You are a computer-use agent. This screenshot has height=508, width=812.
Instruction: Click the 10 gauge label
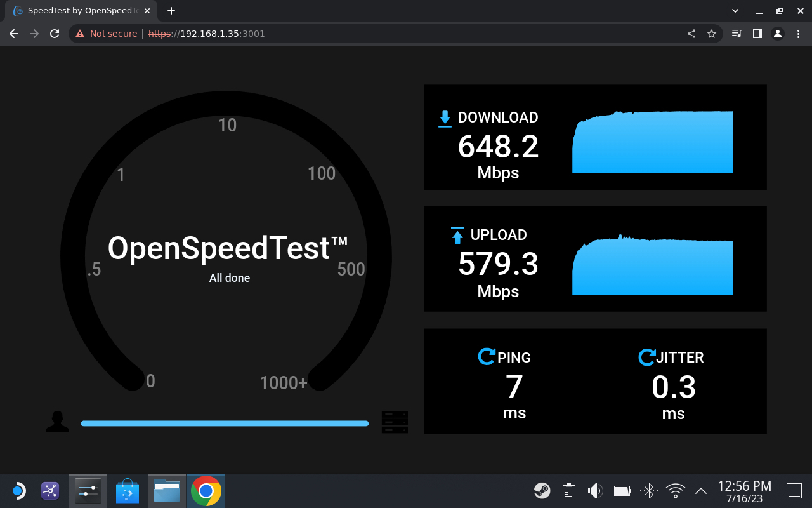click(227, 125)
